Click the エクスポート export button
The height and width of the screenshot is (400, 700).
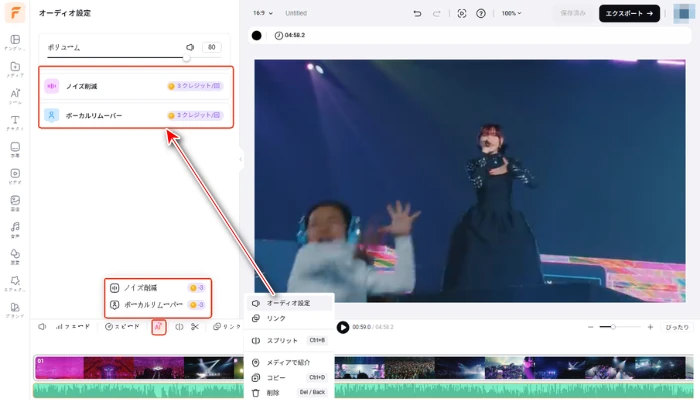click(629, 14)
